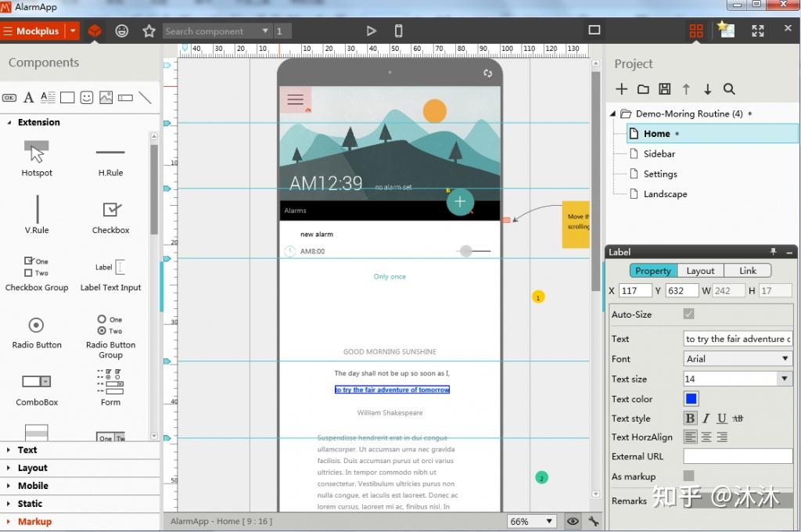Image resolution: width=801 pixels, height=532 pixels.
Task: Select the text input component icon
Action: (x=125, y=98)
